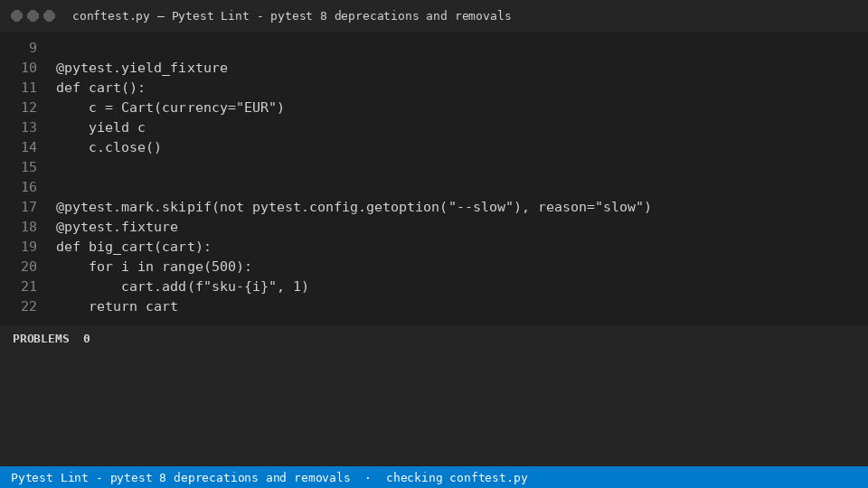This screenshot has height=488, width=868.
Task: Click the 'def cart():' line
Action: (x=100, y=88)
